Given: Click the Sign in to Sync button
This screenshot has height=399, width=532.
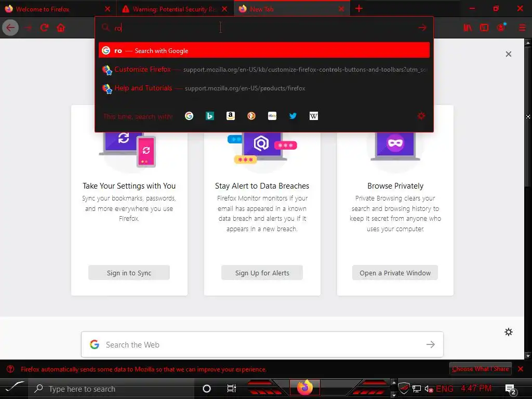Looking at the screenshot, I should tap(129, 273).
